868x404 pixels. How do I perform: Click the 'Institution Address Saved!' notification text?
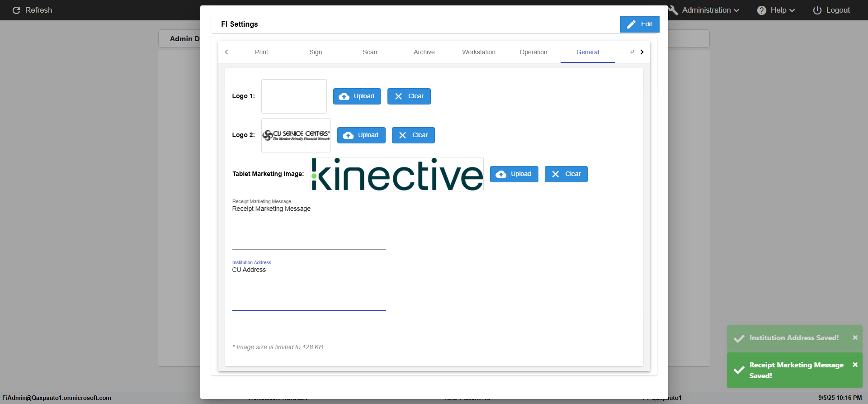[794, 338]
